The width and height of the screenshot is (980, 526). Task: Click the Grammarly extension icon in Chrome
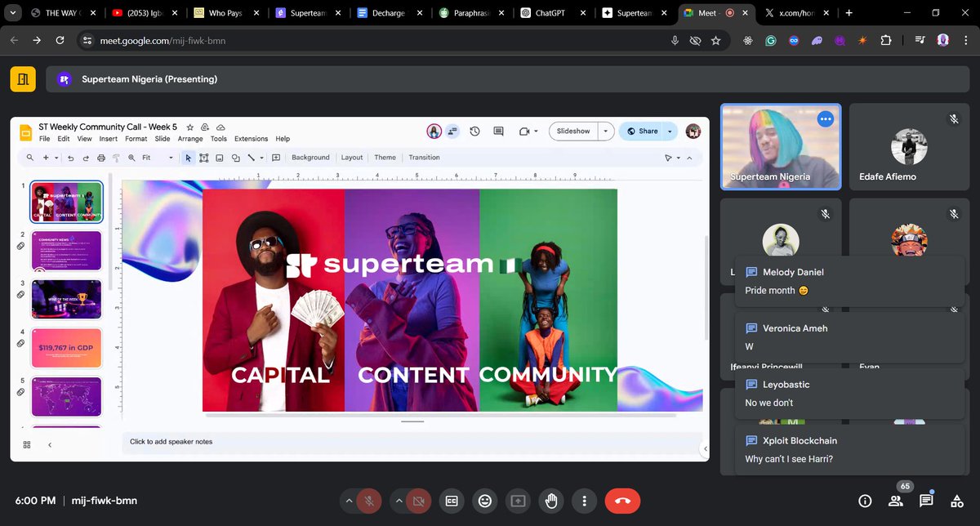770,40
